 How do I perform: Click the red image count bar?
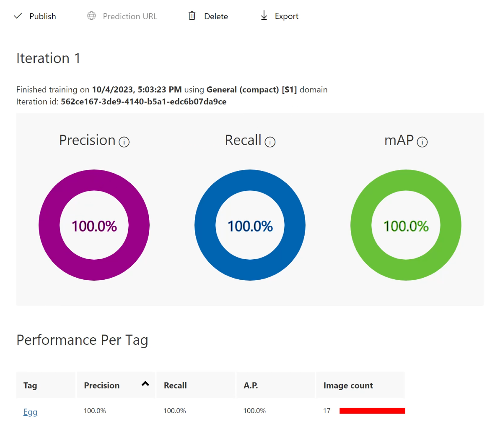click(372, 411)
